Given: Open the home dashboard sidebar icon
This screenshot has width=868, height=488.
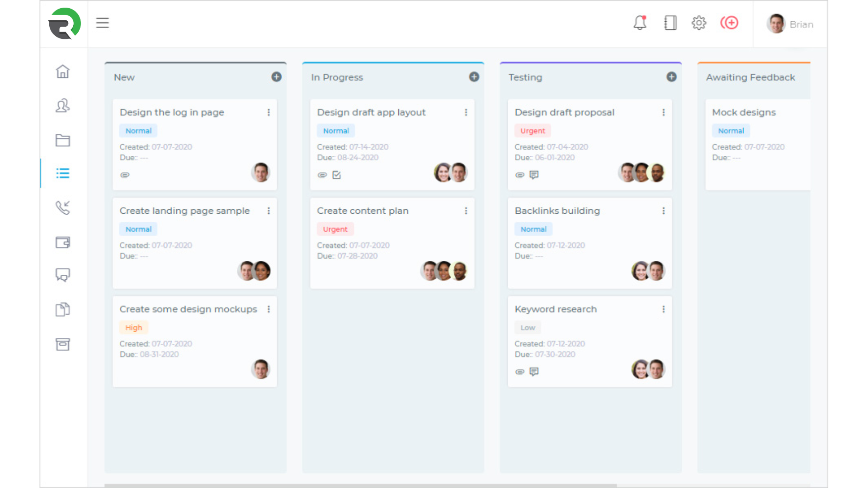Looking at the screenshot, I should [x=62, y=71].
